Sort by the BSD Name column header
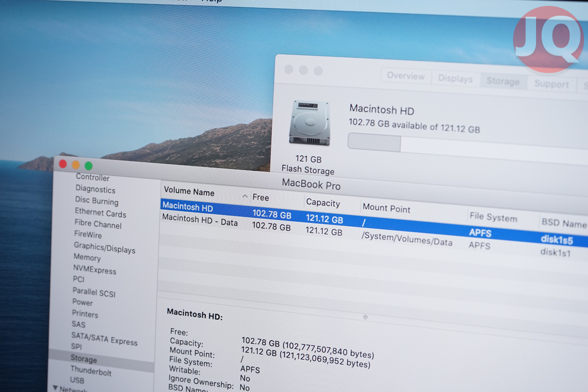The image size is (588, 392). [564, 223]
